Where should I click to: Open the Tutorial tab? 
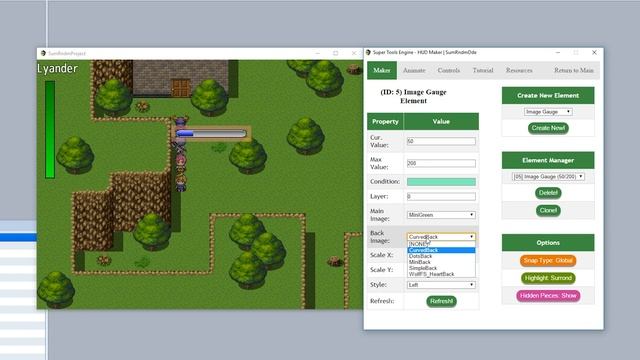pyautogui.click(x=483, y=70)
